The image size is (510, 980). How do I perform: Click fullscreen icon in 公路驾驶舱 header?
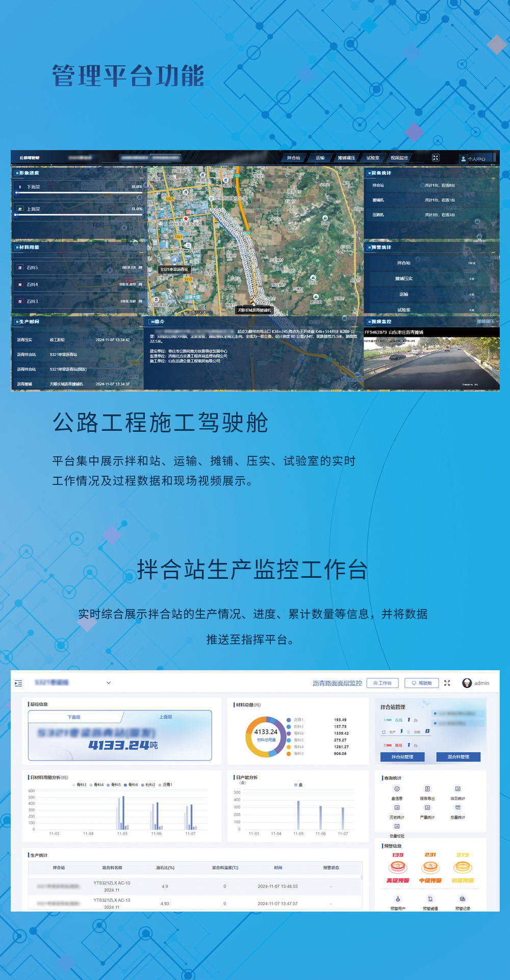click(x=436, y=158)
